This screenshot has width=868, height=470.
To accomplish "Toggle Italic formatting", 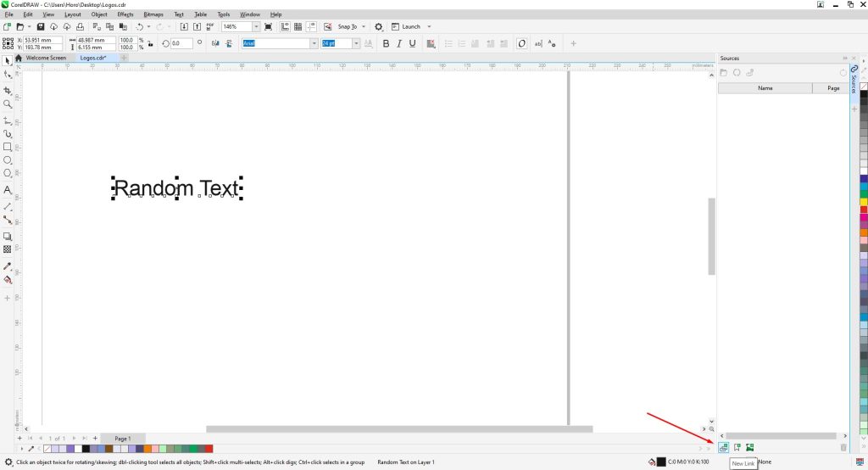I will [x=399, y=43].
